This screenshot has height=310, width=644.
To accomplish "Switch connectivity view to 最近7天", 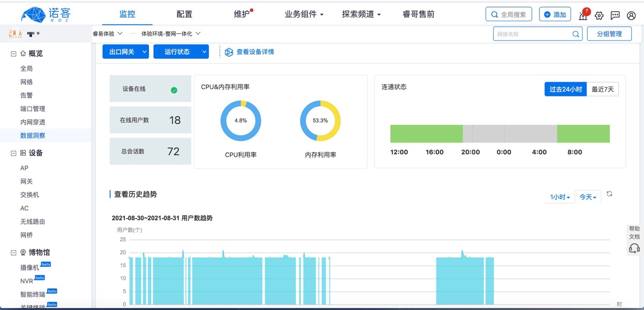I will [x=602, y=89].
